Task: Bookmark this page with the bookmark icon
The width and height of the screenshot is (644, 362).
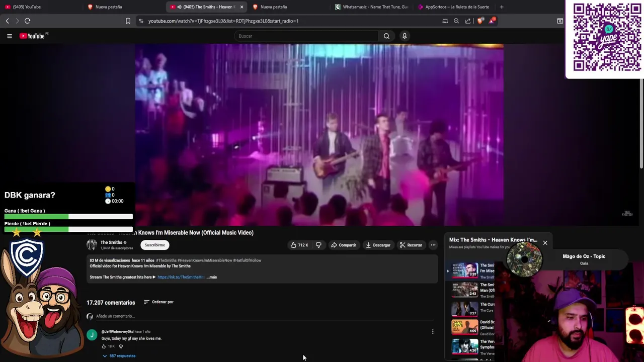Action: (x=128, y=21)
